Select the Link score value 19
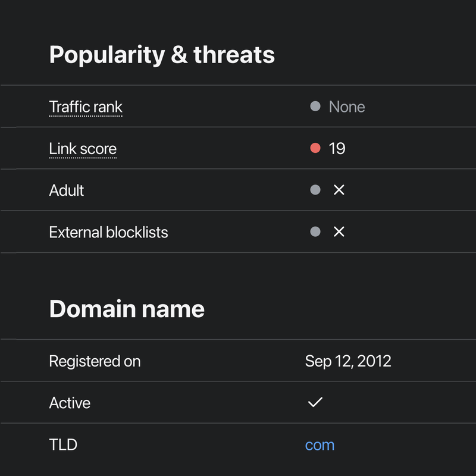 (x=337, y=149)
